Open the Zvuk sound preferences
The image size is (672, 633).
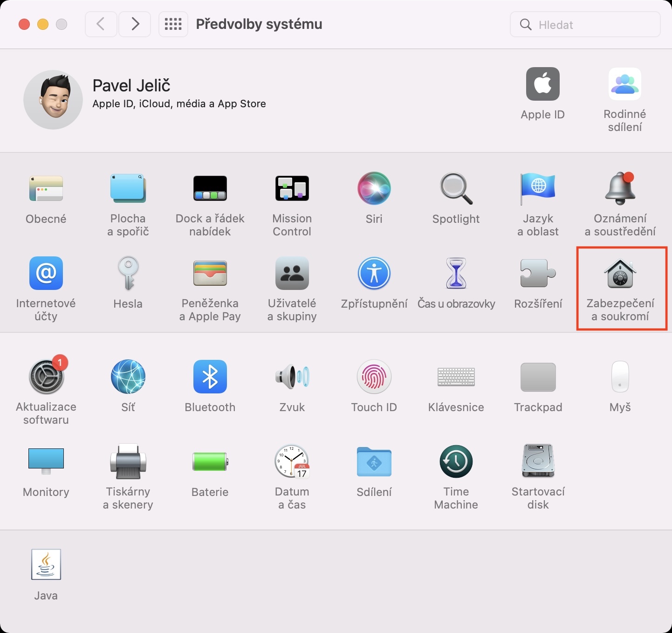(292, 377)
